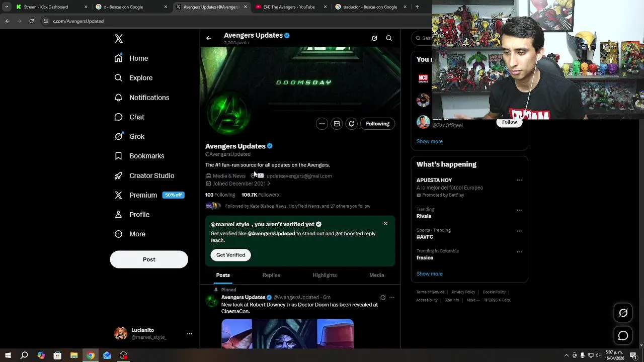Click the green Avengers profile avatar

pos(228,114)
